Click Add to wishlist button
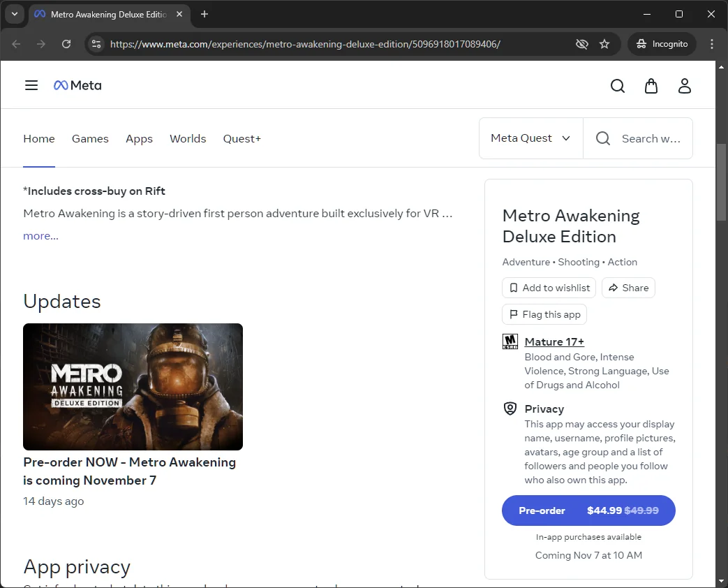Viewport: 728px width, 588px height. pyautogui.click(x=549, y=288)
